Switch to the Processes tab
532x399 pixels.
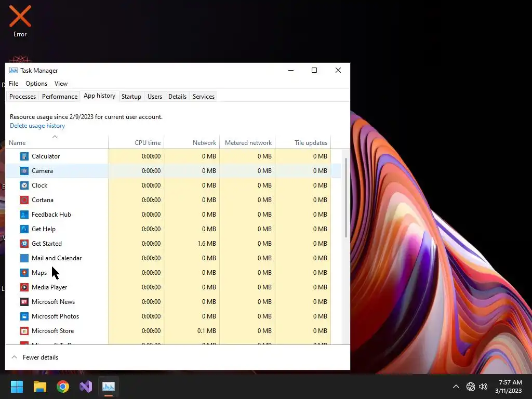tap(22, 96)
